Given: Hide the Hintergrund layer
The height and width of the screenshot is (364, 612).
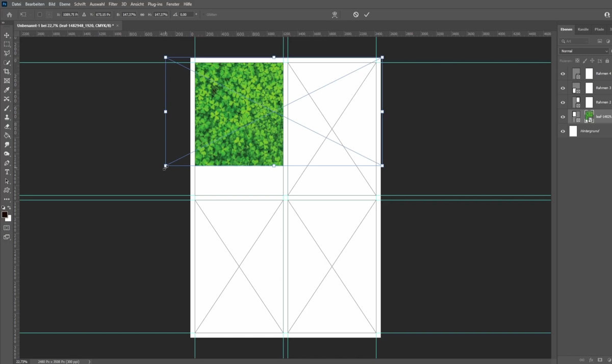Looking at the screenshot, I should point(563,131).
